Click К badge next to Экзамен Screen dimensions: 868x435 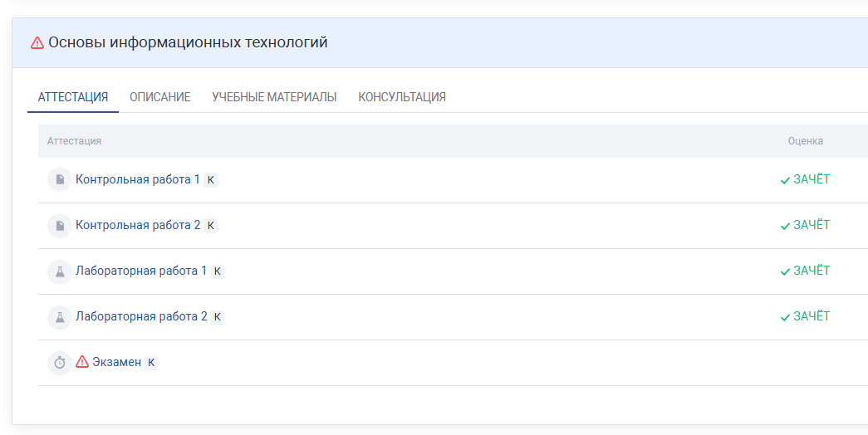coord(151,363)
